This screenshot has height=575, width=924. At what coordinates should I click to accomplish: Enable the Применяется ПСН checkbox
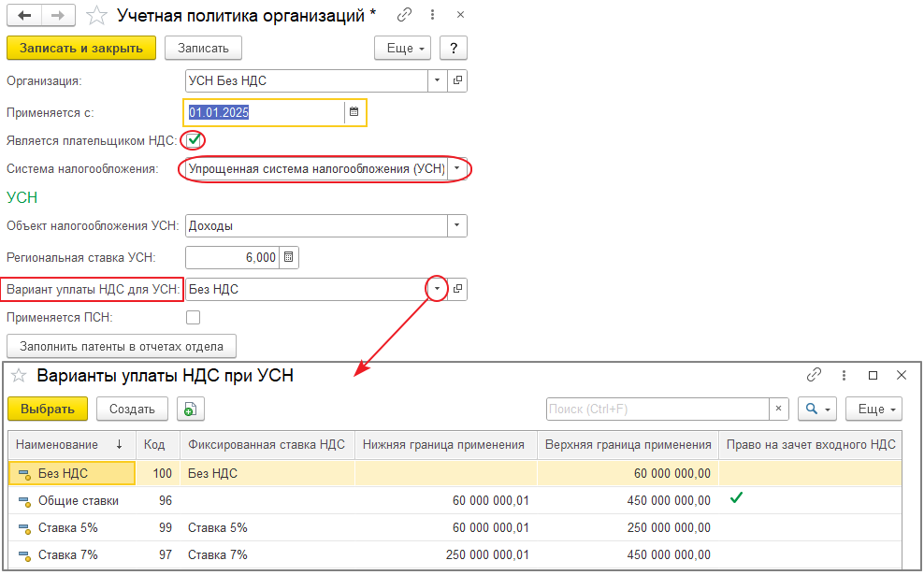[x=193, y=318]
